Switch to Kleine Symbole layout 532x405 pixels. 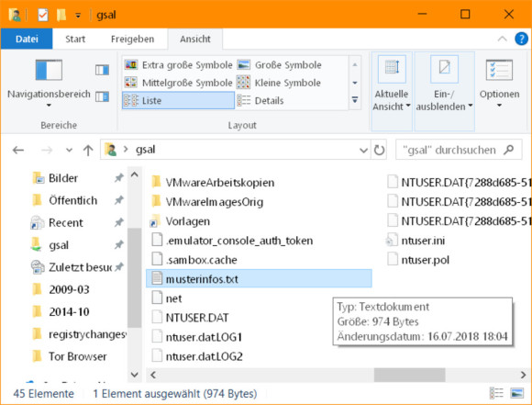click(x=279, y=83)
